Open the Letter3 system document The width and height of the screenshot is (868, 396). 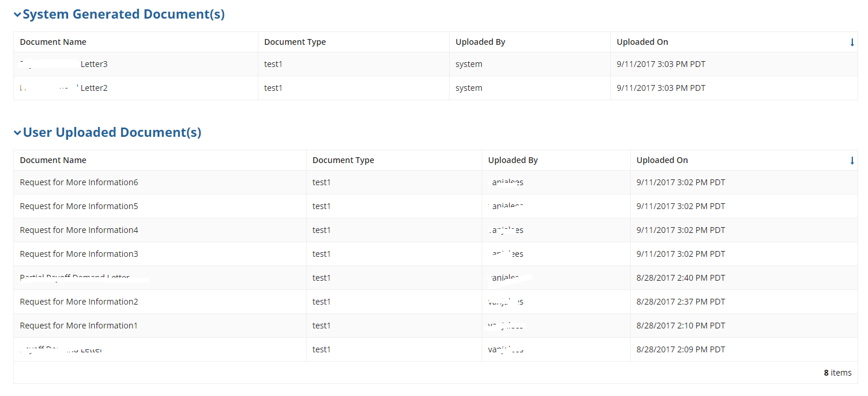click(94, 64)
